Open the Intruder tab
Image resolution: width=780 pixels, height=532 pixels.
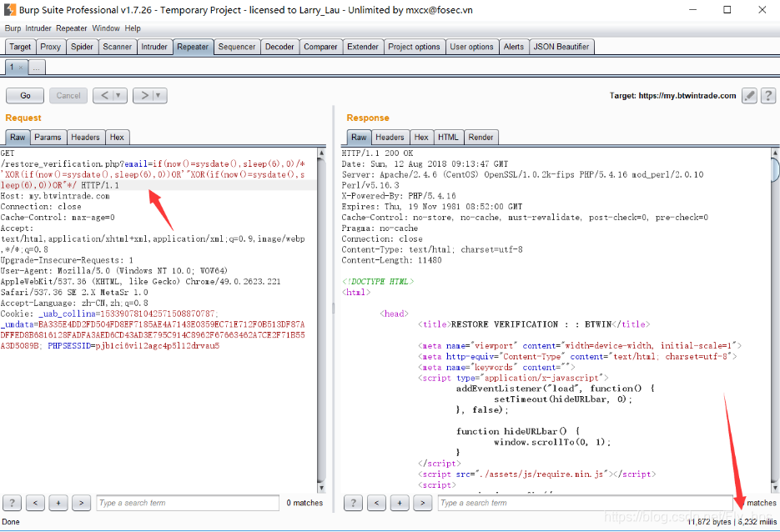pyautogui.click(x=154, y=47)
